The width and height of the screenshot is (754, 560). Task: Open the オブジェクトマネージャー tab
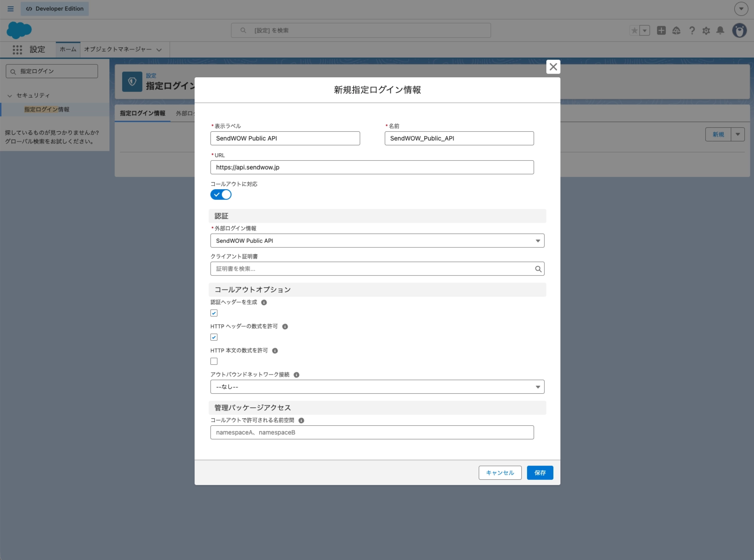[118, 50]
